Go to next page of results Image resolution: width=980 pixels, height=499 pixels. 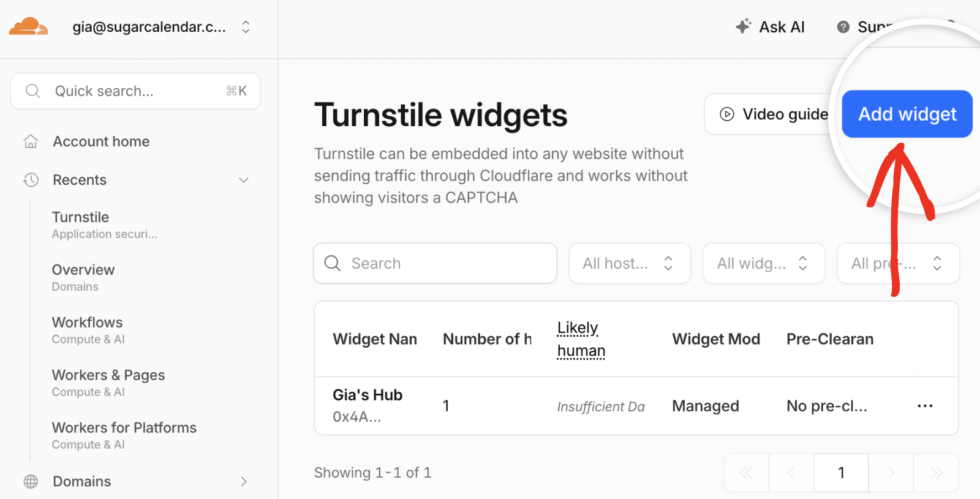pyautogui.click(x=891, y=473)
